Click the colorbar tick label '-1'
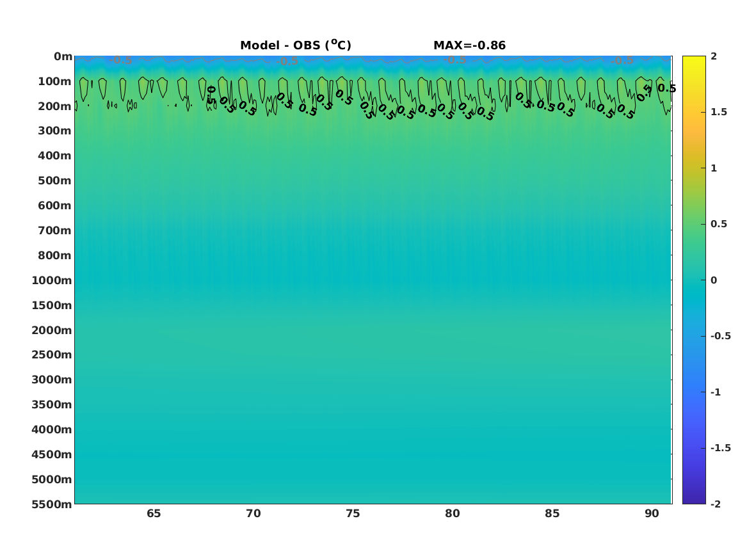 click(716, 392)
